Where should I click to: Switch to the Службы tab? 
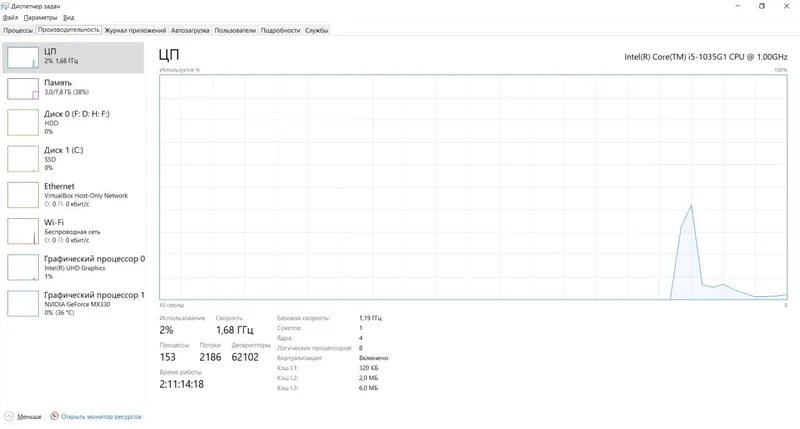(x=316, y=30)
